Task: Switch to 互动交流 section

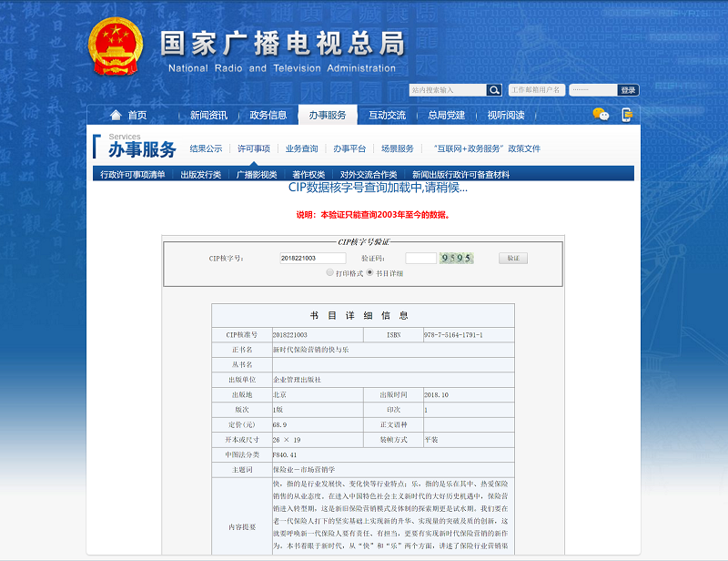Action: tap(387, 116)
